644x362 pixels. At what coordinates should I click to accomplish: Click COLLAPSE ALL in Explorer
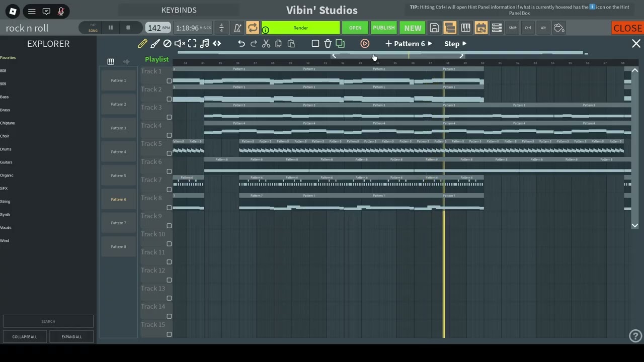click(x=25, y=337)
